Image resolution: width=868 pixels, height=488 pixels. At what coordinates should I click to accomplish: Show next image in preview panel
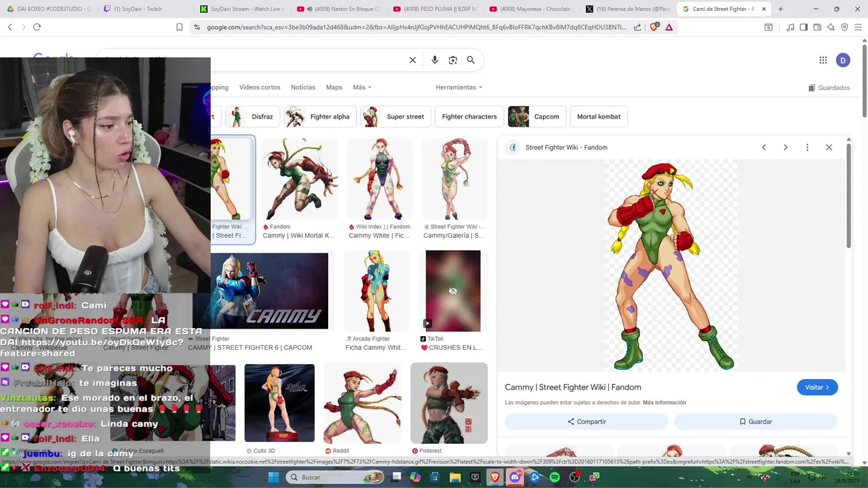pos(785,147)
